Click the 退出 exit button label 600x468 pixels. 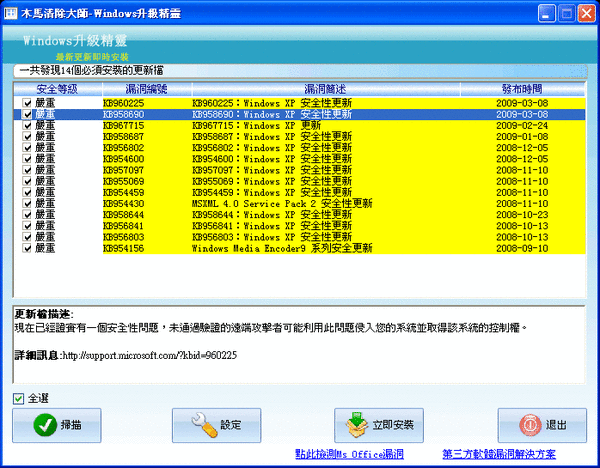click(556, 425)
